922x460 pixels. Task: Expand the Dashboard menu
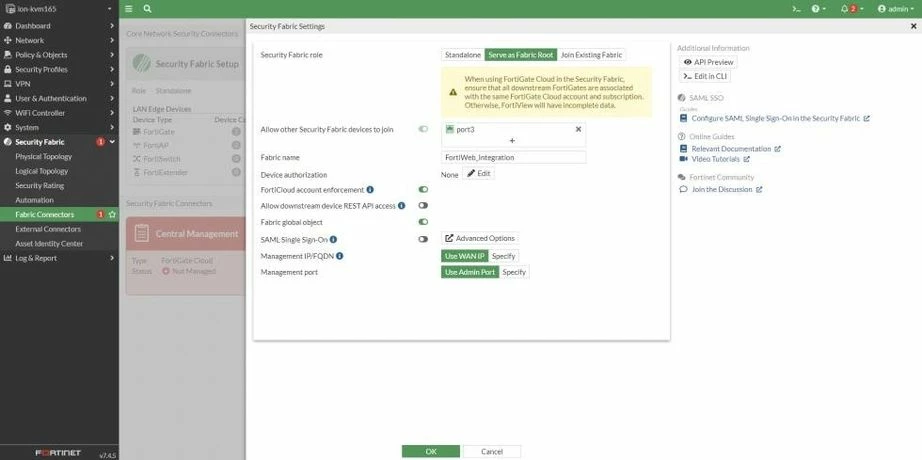[59, 26]
